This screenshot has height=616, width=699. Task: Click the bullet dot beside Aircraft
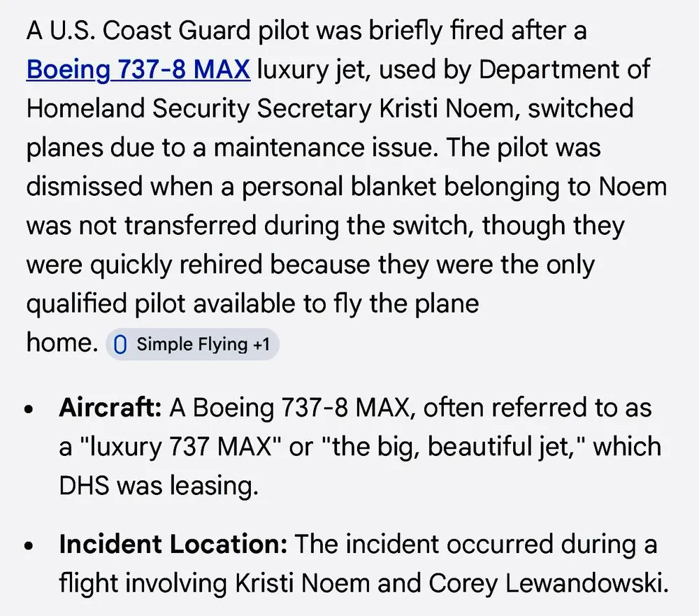pos(29,409)
